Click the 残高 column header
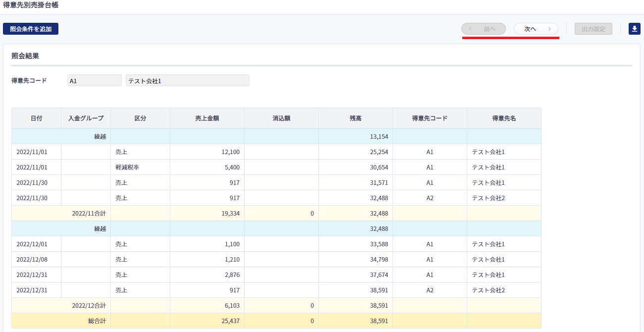 tap(355, 118)
